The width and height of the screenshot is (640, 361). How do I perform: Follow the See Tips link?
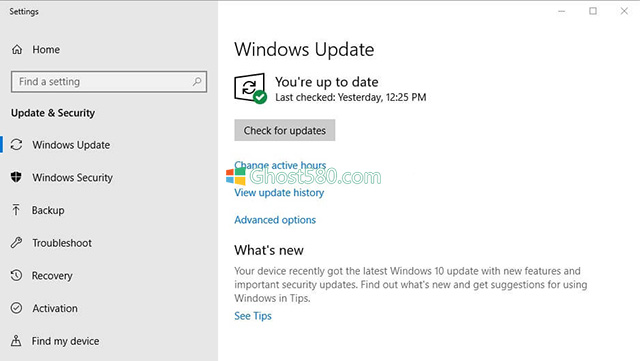(x=253, y=316)
